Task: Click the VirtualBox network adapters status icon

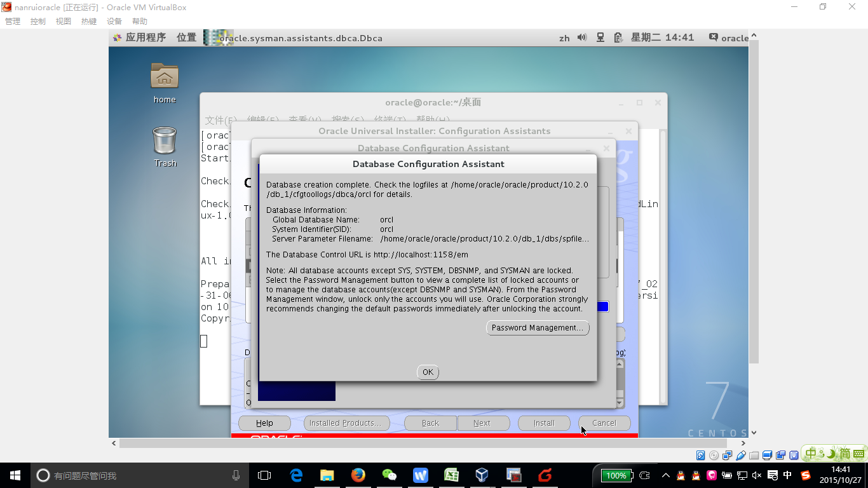Action: [728, 455]
